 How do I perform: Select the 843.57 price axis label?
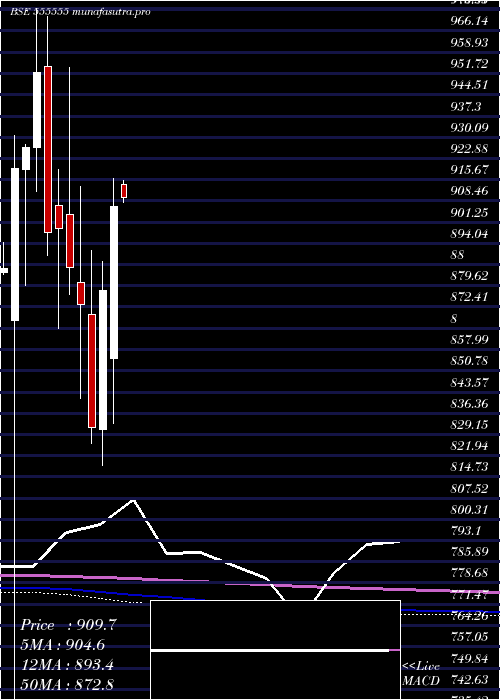(469, 382)
